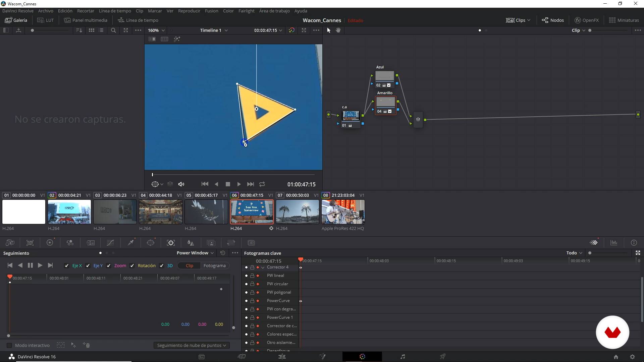
Task: Open the Fusion menu
Action: pyautogui.click(x=211, y=11)
